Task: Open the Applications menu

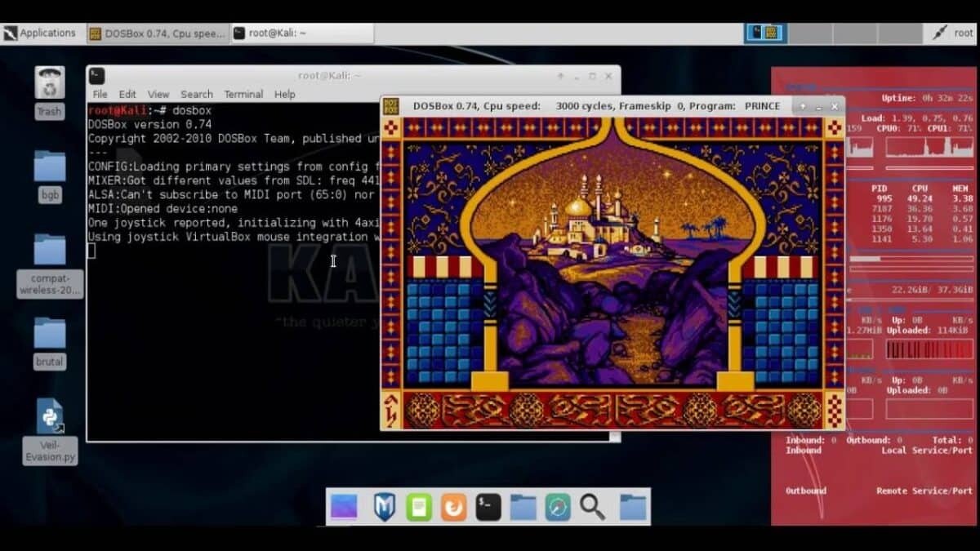Action: pos(40,33)
